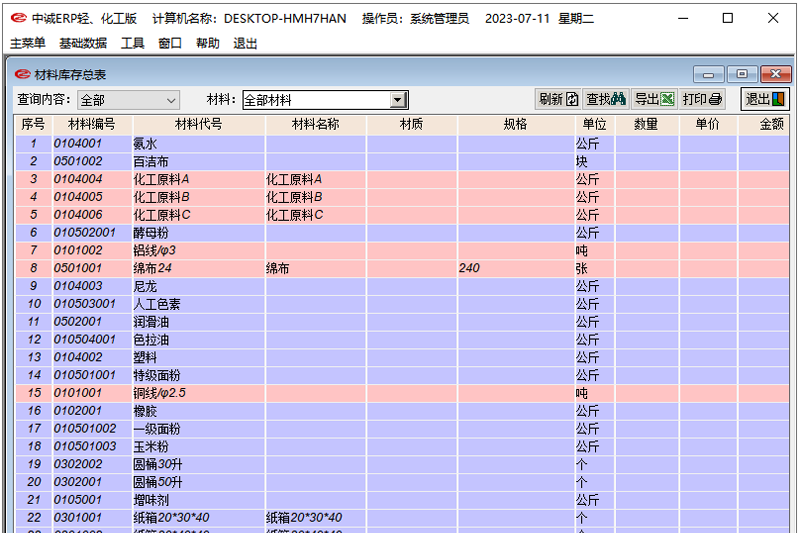Print the list using 打印
The height and width of the screenshot is (533, 800).
coord(702,99)
